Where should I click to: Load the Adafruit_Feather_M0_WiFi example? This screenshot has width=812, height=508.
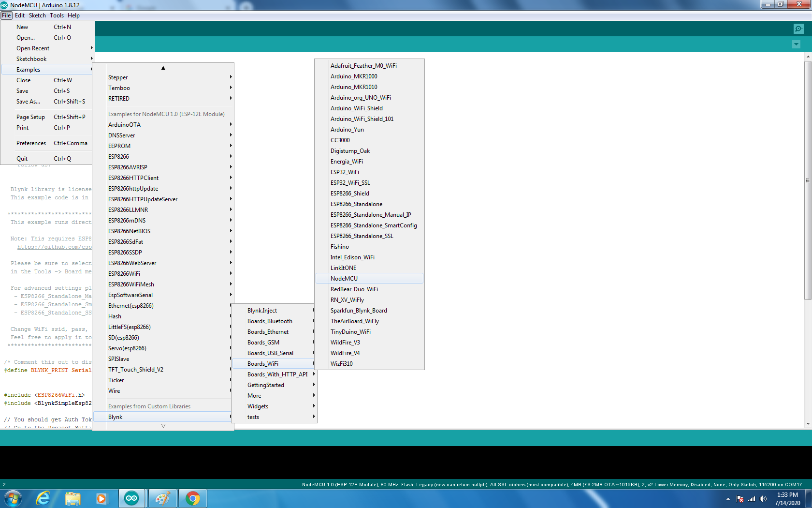(x=369, y=66)
